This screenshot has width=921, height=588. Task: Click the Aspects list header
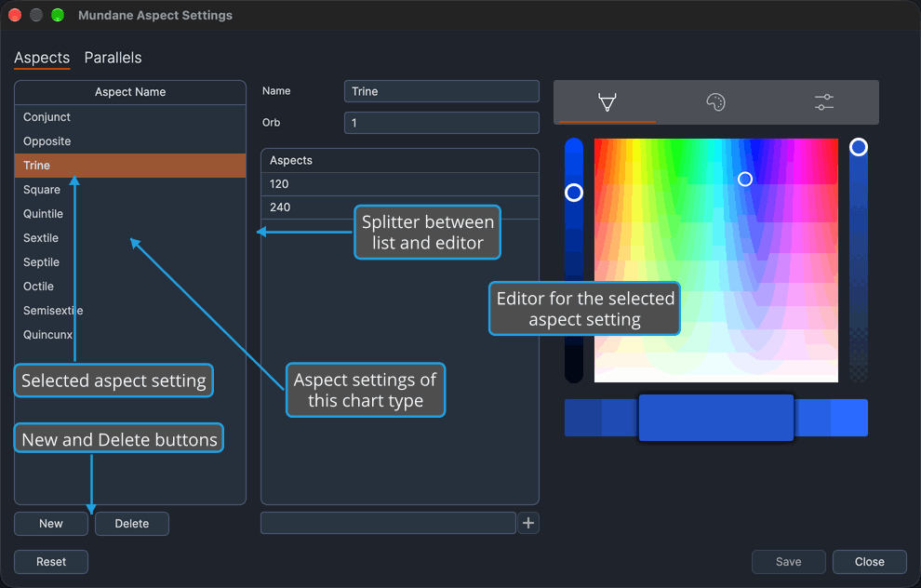tap(399, 160)
